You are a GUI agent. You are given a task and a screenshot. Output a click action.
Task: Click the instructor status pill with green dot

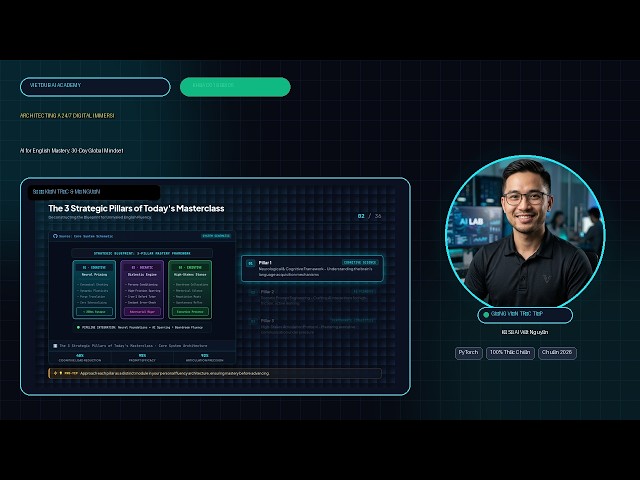click(x=525, y=314)
